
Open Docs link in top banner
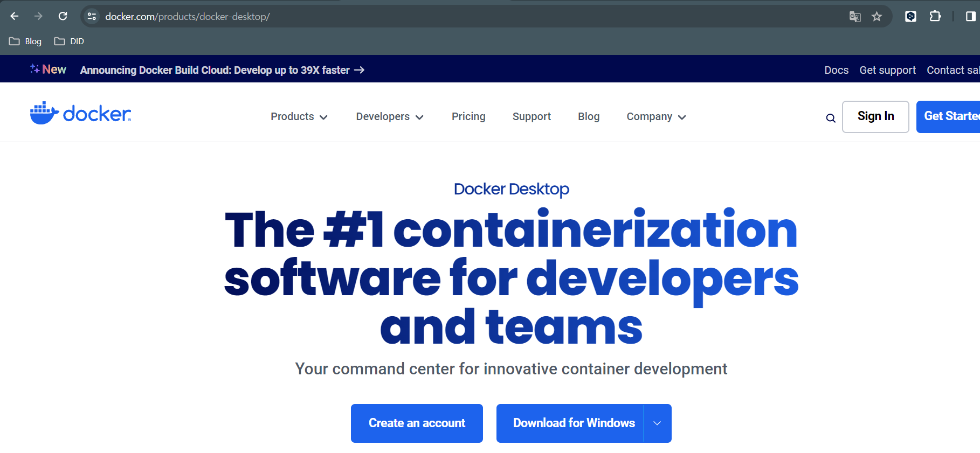836,71
